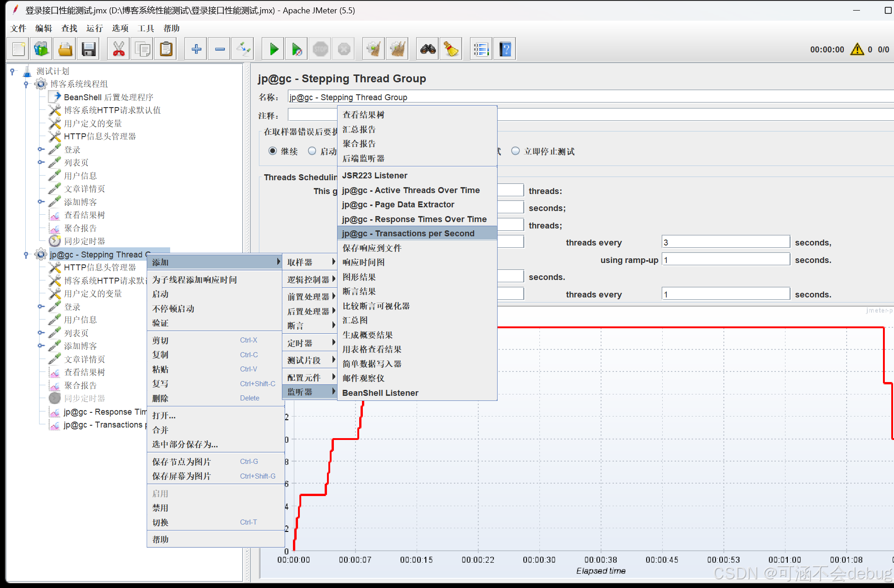Click the green Start run toolbar icon

(x=274, y=49)
